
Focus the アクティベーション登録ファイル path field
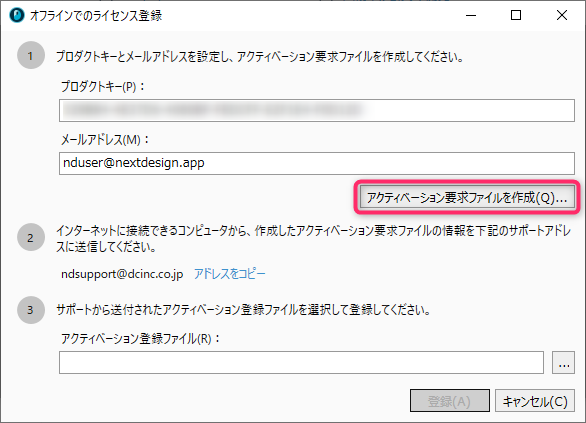[x=301, y=362]
